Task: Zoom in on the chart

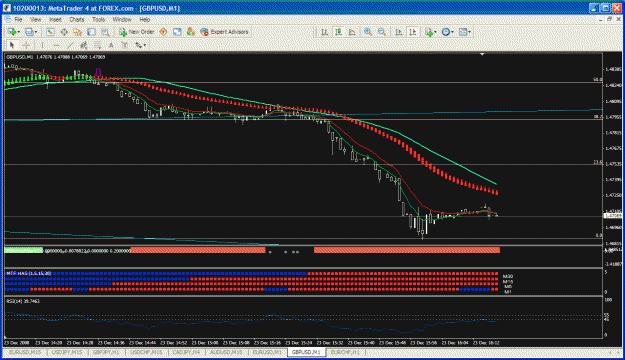Action: point(368,32)
